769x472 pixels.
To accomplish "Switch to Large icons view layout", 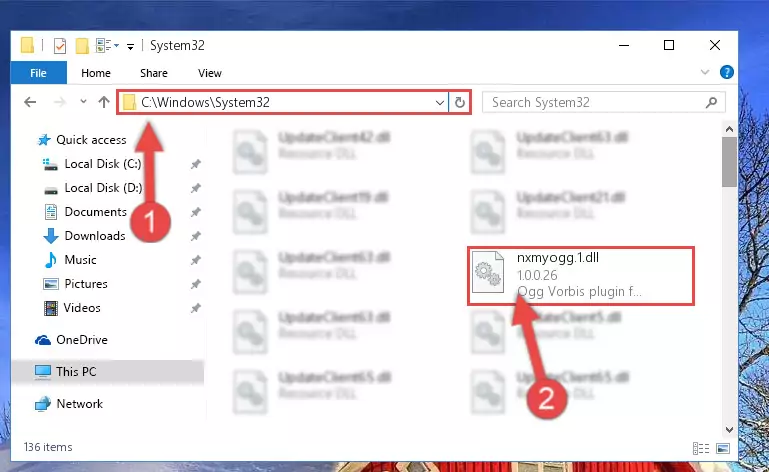I will click(722, 448).
